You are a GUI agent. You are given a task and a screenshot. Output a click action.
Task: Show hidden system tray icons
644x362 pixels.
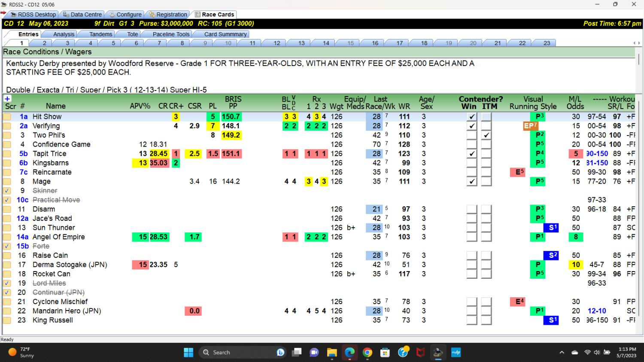point(562,353)
